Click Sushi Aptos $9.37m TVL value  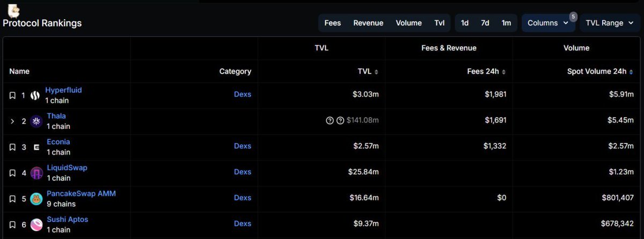(365, 223)
